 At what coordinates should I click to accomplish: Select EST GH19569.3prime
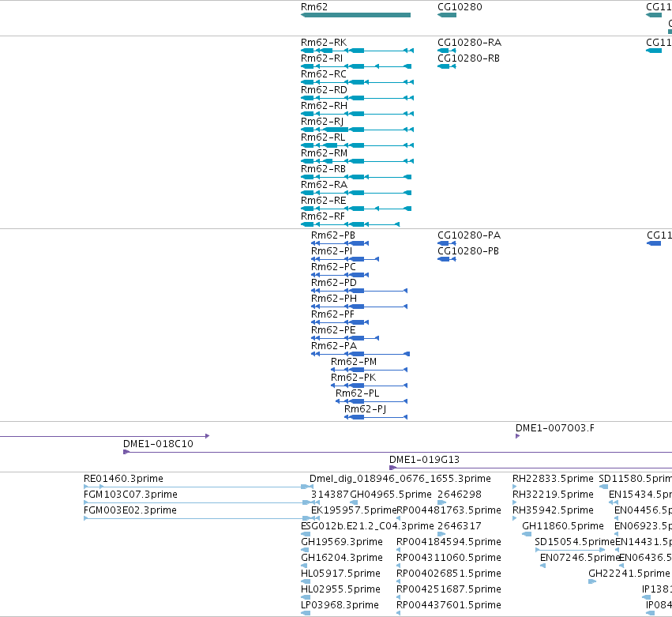(305, 550)
